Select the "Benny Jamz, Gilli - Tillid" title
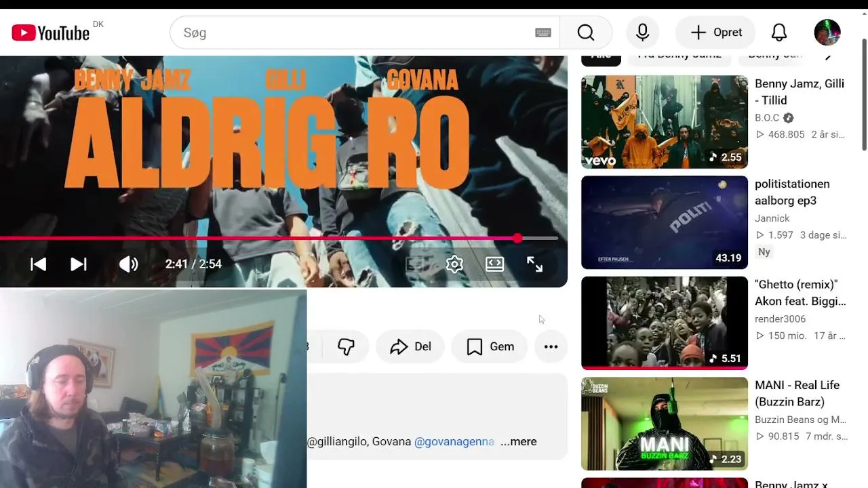The height and width of the screenshot is (488, 868). coord(800,92)
